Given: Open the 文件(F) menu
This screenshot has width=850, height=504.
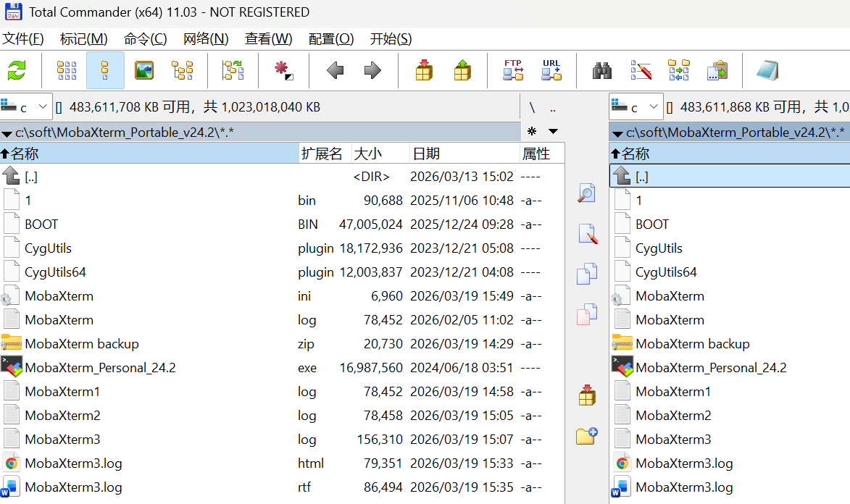Looking at the screenshot, I should [22, 39].
